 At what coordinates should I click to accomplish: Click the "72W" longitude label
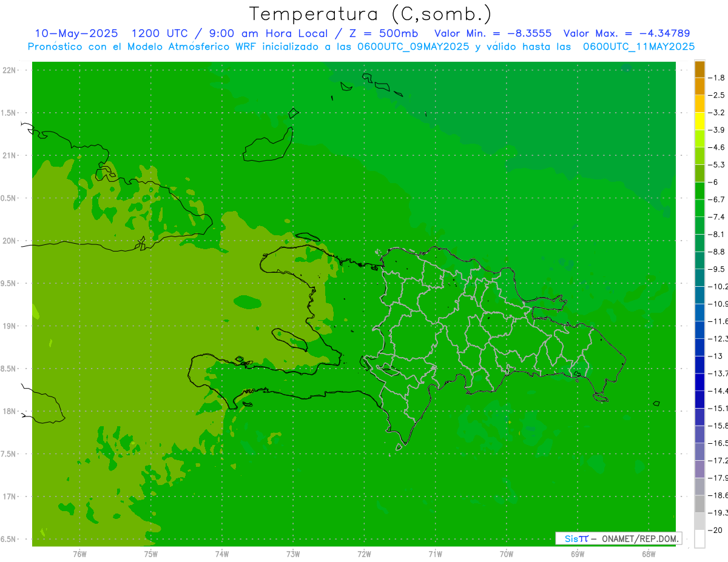pyautogui.click(x=364, y=554)
